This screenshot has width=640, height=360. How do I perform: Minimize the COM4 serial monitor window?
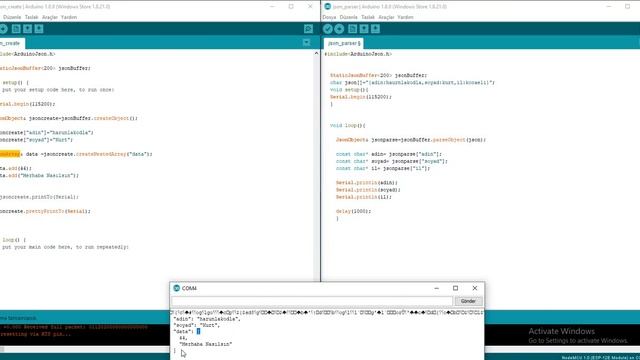(x=437, y=288)
